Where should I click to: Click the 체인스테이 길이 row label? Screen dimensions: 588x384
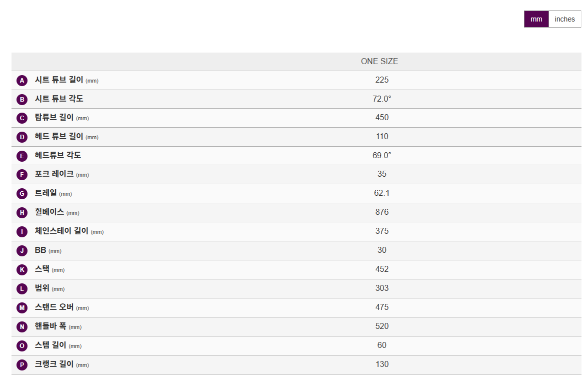click(61, 231)
